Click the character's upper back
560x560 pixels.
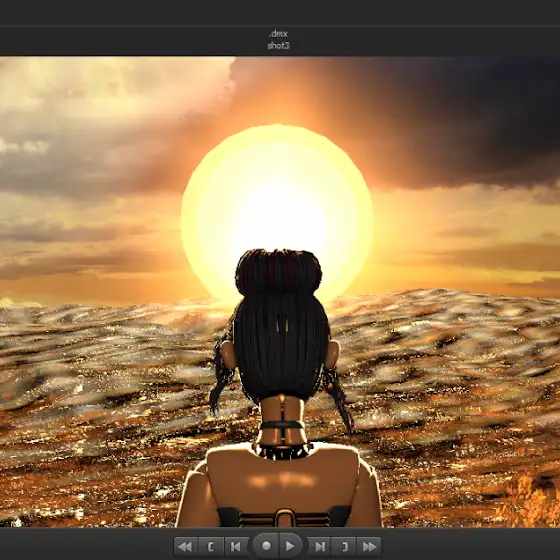click(282, 479)
